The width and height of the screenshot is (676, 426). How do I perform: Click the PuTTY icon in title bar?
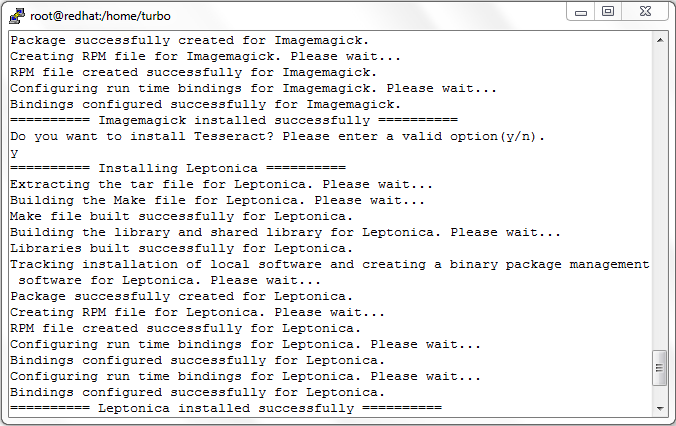[17, 16]
